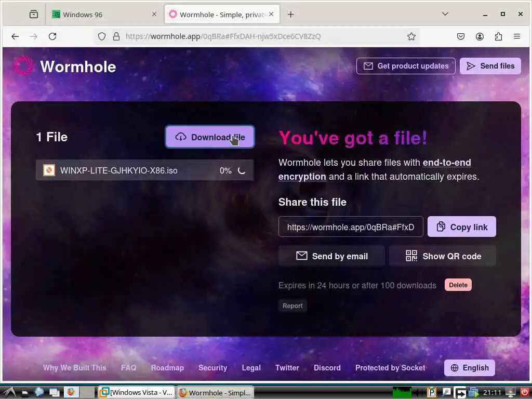
Task: Open the extensions puzzle icon
Action: pos(498,36)
